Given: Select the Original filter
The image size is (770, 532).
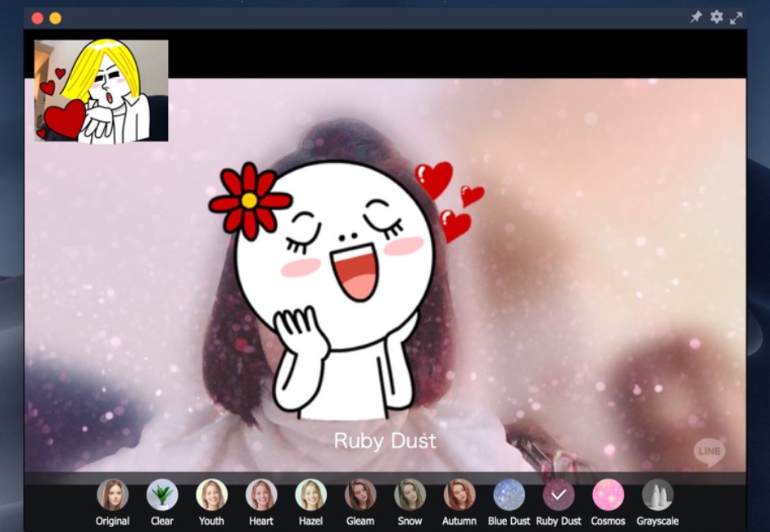Looking at the screenshot, I should click(113, 495).
